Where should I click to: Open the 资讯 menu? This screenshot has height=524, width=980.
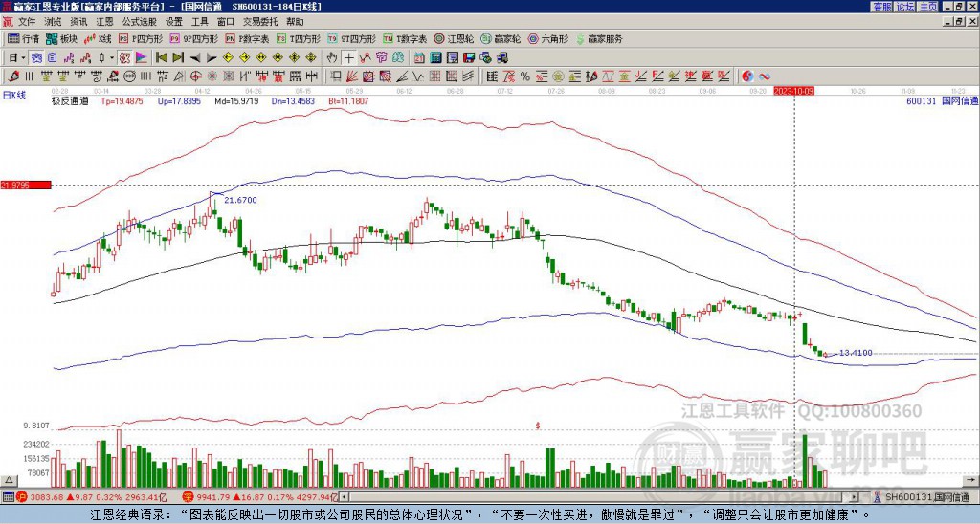78,22
